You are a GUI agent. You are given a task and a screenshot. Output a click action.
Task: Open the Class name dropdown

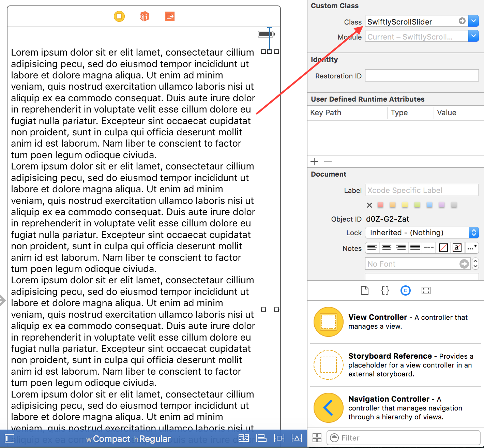[473, 21]
